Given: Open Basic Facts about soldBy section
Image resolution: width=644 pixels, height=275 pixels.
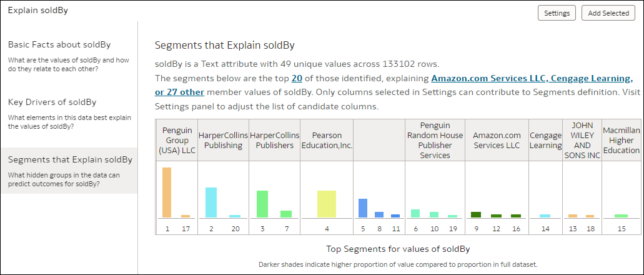Looking at the screenshot, I should 59,45.
